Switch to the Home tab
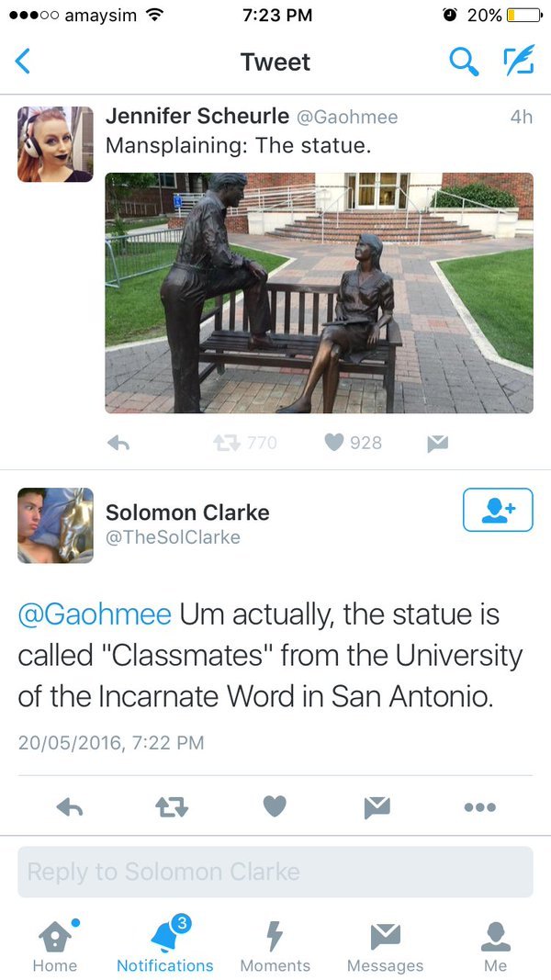This screenshot has width=551, height=980. 55,946
